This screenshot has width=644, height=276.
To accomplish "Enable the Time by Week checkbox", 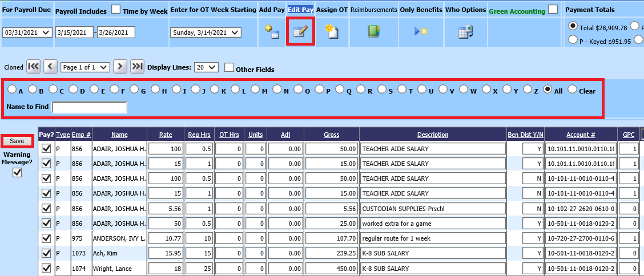I will click(116, 10).
